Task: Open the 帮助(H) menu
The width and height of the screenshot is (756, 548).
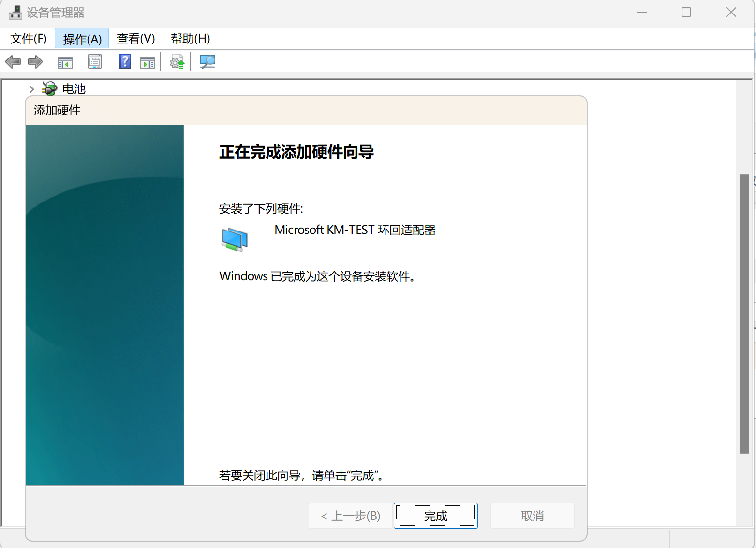Action: click(190, 39)
